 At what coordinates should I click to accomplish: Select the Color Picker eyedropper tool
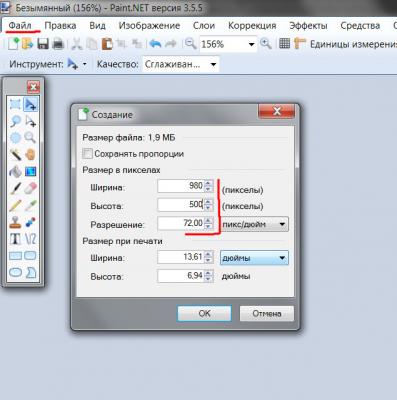tap(31, 205)
